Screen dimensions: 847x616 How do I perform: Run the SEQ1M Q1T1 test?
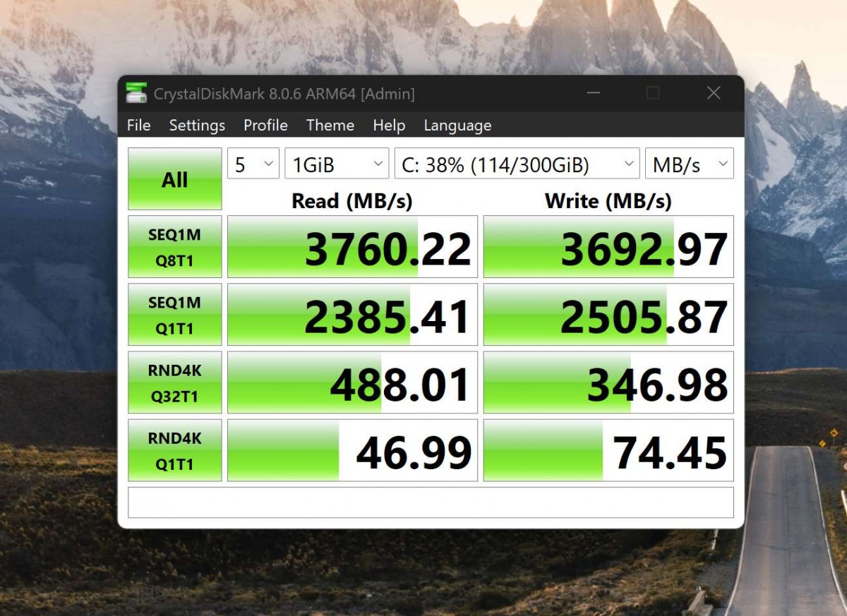pos(175,315)
